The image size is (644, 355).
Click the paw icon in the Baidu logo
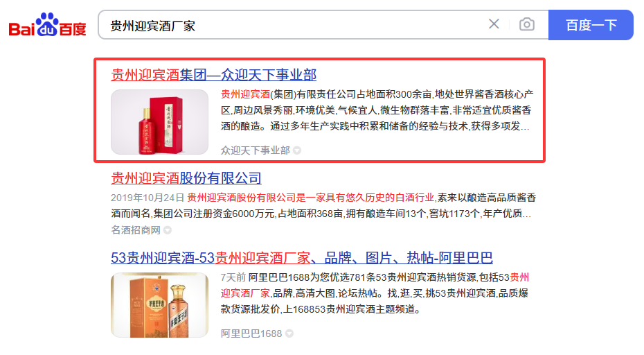[47, 24]
